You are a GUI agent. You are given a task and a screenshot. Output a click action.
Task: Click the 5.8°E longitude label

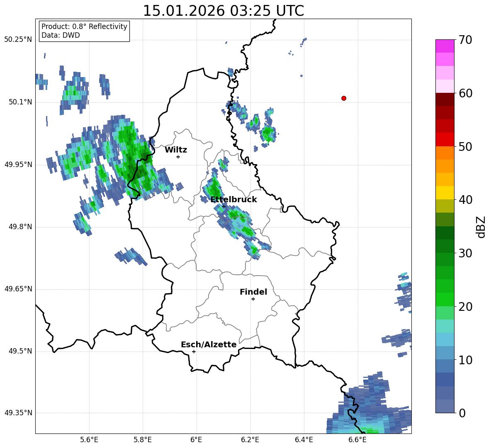click(x=143, y=440)
